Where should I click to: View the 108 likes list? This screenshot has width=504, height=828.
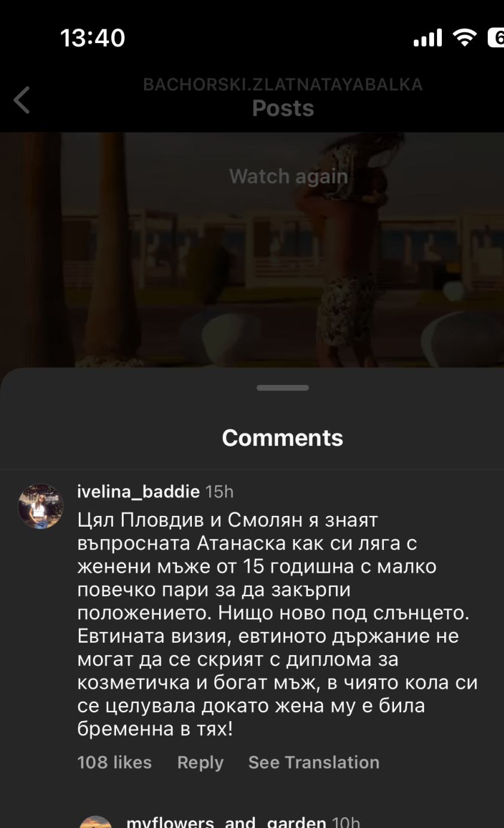click(114, 762)
